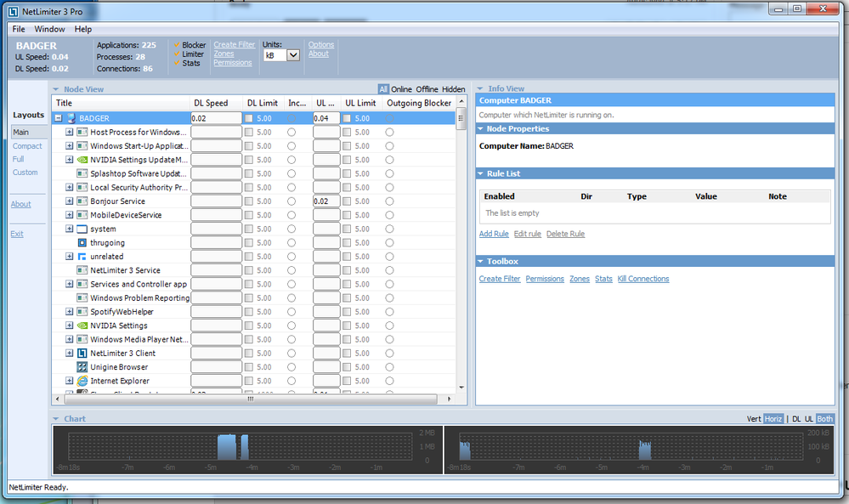Collapse the Node View panel
This screenshot has width=849, height=504.
click(x=56, y=89)
